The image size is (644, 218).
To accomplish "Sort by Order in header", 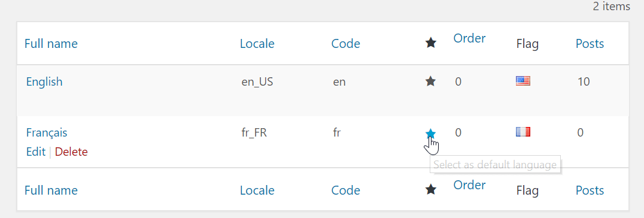I will point(469,38).
